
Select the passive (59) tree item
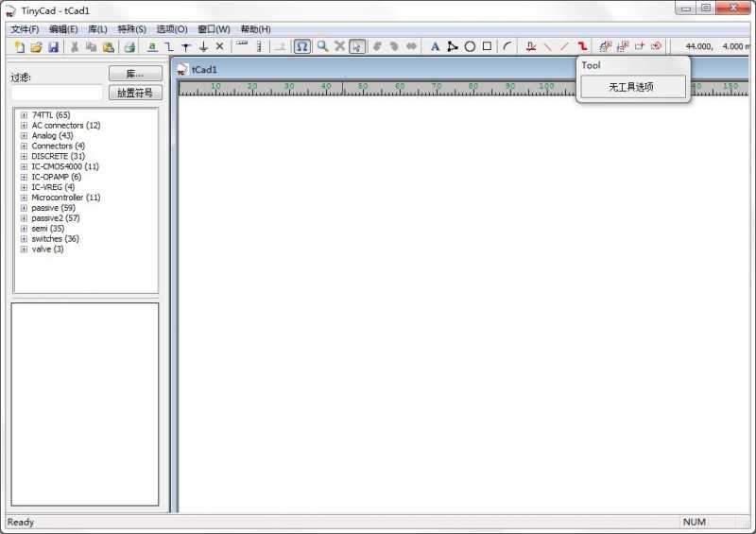click(x=54, y=208)
